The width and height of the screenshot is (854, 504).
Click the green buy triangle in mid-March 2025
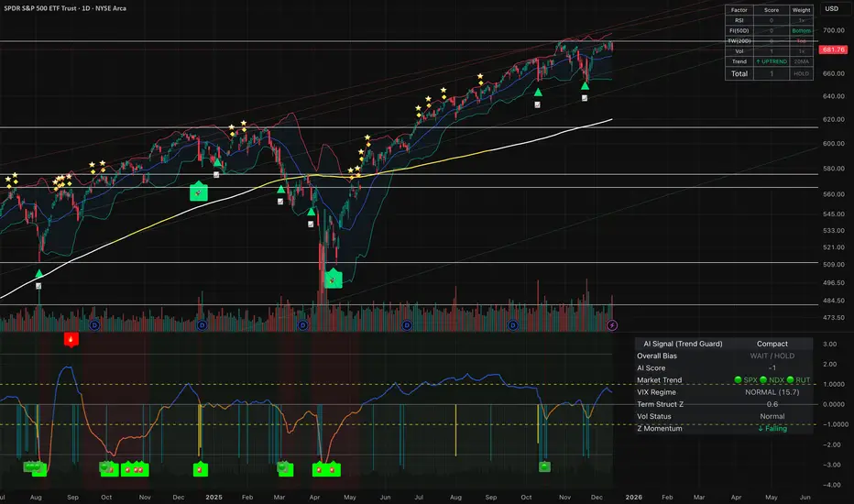(280, 190)
